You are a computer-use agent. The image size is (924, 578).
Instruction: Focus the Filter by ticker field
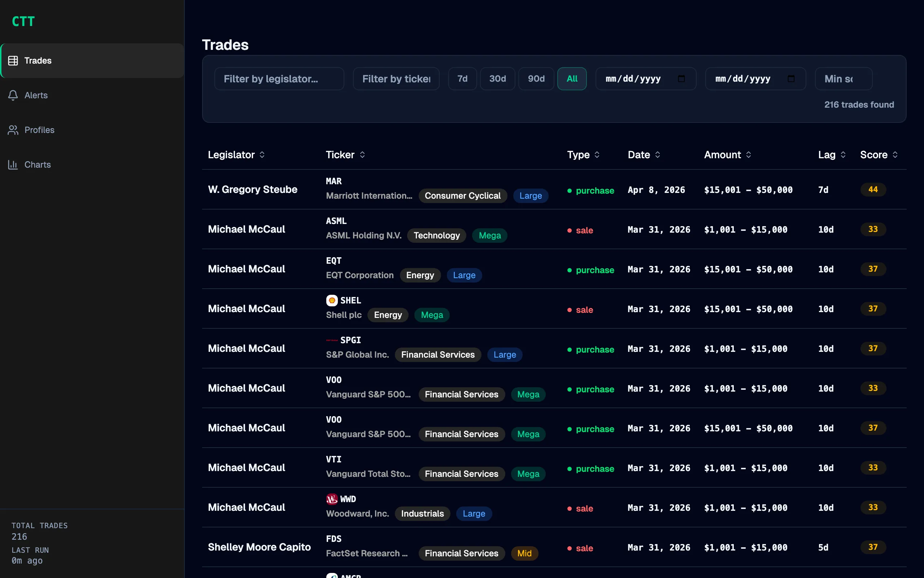pyautogui.click(x=396, y=79)
